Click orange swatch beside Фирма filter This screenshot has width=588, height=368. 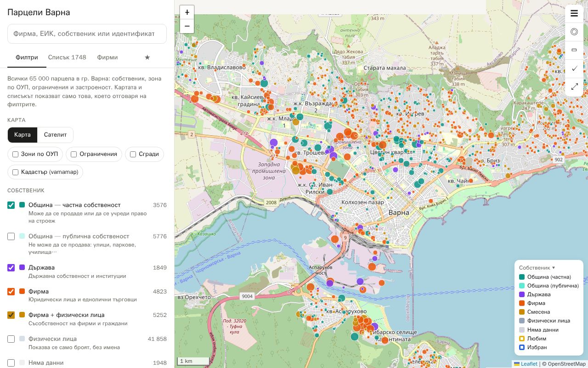22,292
